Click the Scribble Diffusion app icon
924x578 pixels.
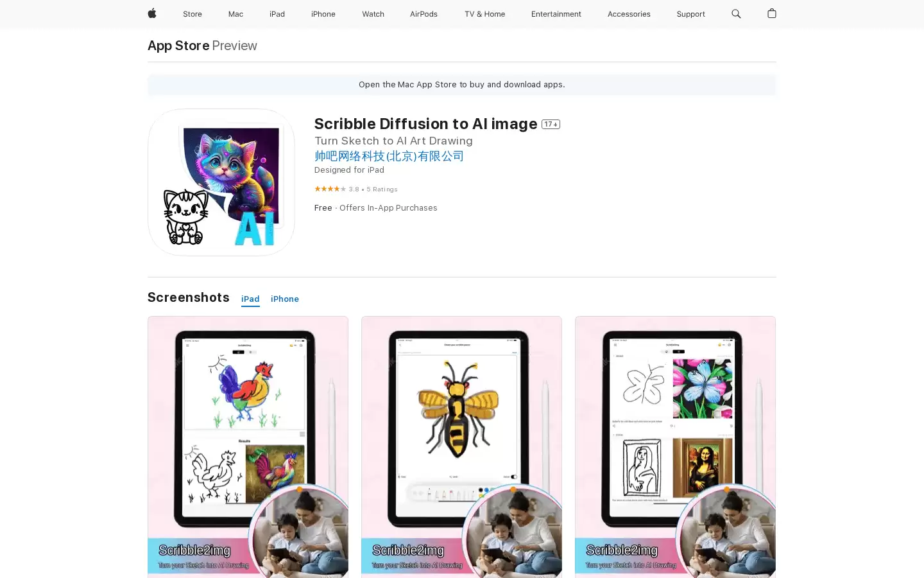click(x=221, y=182)
